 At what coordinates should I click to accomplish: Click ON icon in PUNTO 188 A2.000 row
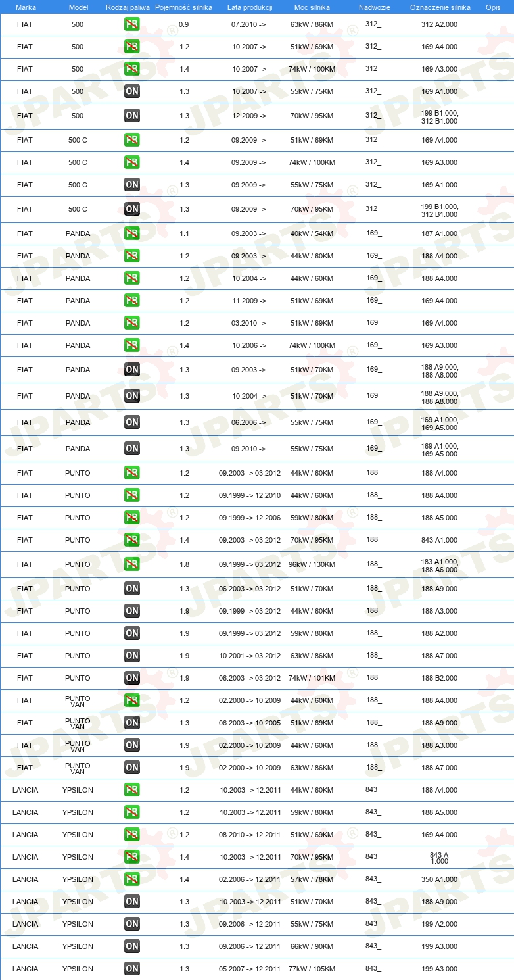(x=132, y=633)
